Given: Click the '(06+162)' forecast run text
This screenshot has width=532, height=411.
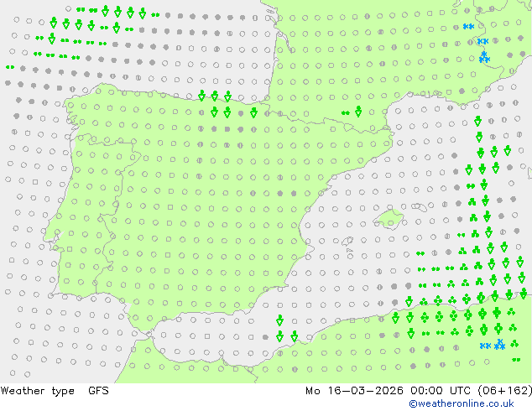Looking at the screenshot, I should tap(505, 391).
